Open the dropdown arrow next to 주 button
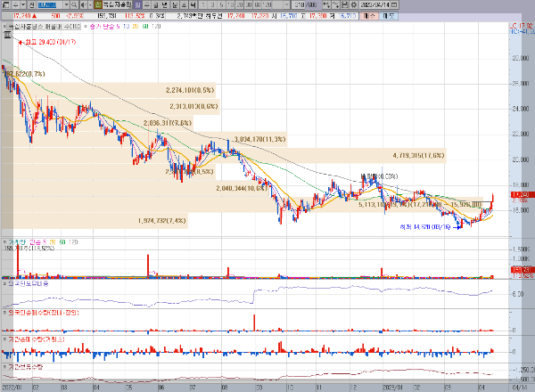This screenshot has height=392, width=535. pos(23,4)
